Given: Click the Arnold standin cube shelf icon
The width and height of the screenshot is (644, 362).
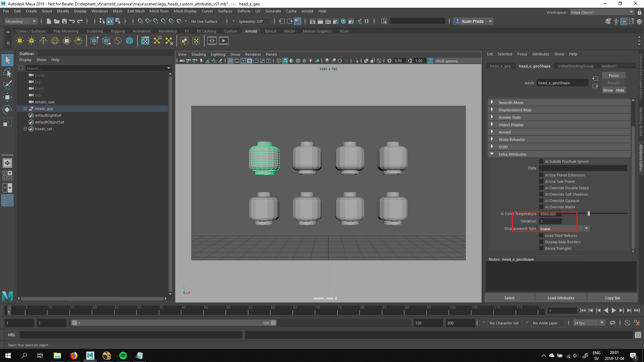Looking at the screenshot, I should point(95,41).
